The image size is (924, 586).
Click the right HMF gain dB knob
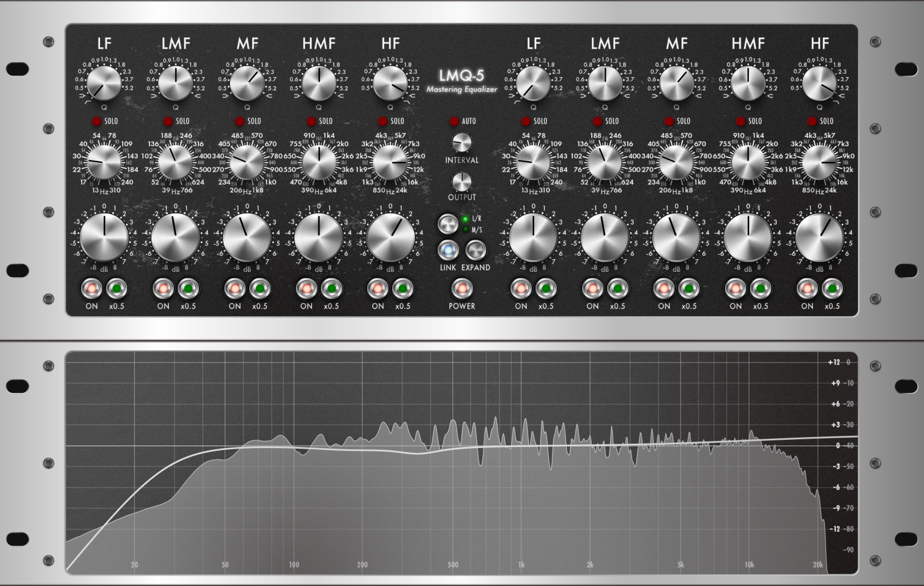click(x=748, y=237)
